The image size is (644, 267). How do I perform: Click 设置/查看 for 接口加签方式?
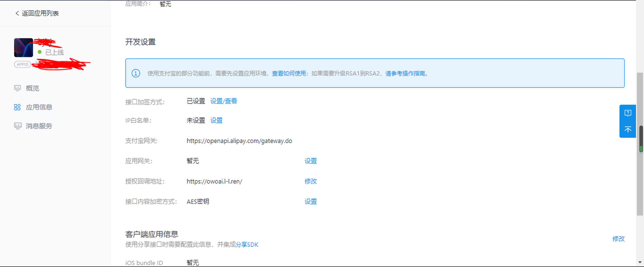pos(223,101)
